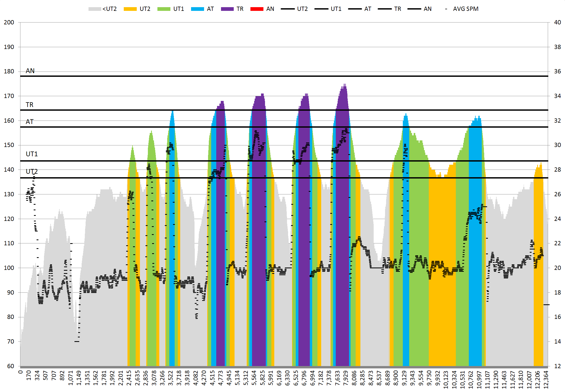Click the UT2 threshold line label
The height and width of the screenshot is (392, 565).
tap(32, 172)
